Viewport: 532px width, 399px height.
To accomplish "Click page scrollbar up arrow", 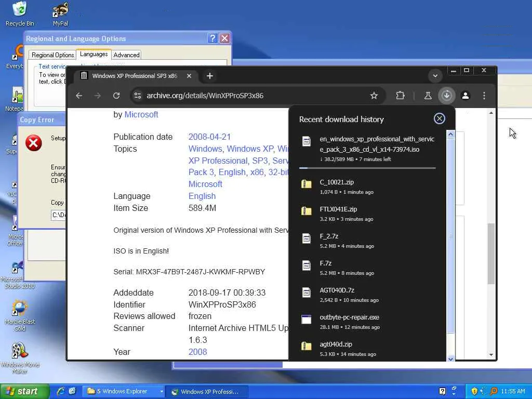I will click(491, 113).
